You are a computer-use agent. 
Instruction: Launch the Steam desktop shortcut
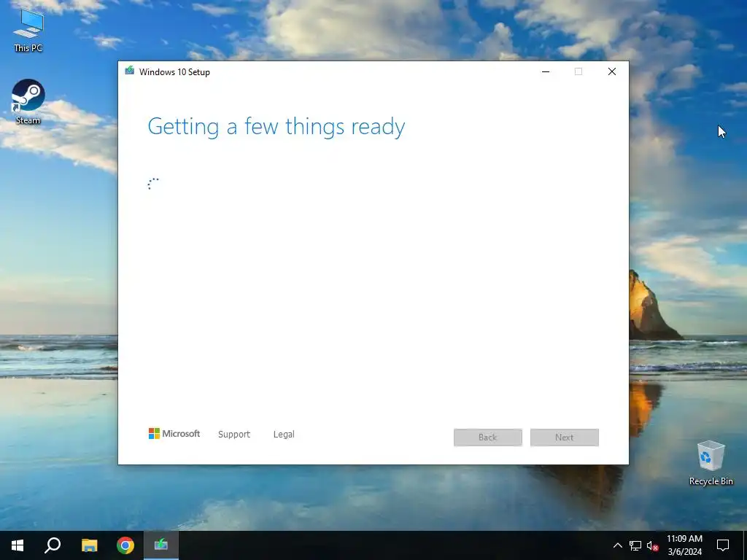pyautogui.click(x=28, y=101)
